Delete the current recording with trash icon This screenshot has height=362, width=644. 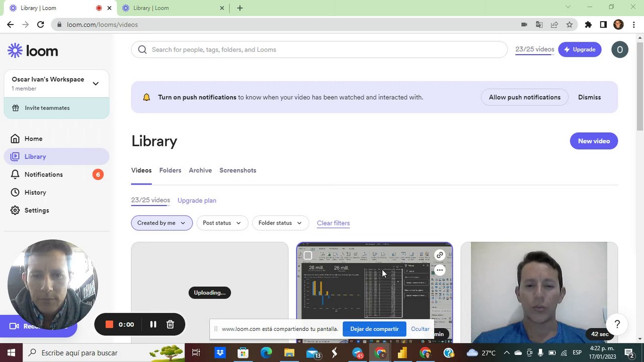170,324
